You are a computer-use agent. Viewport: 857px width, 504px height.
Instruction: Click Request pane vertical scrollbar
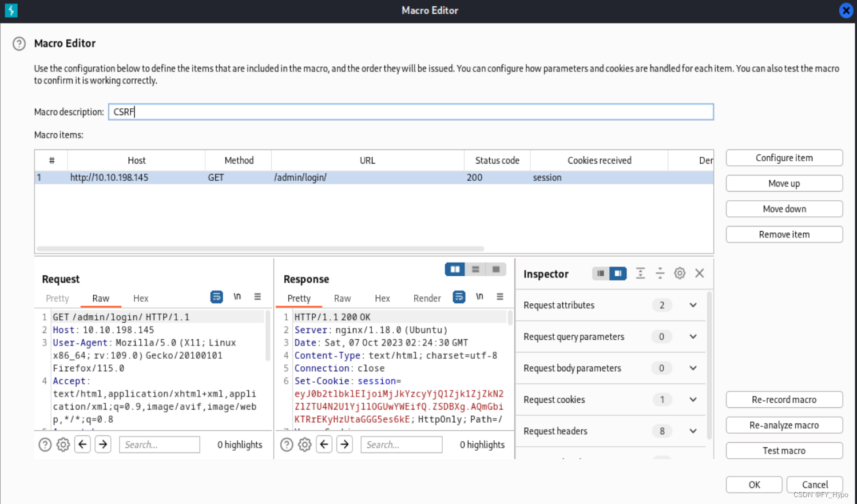(x=267, y=336)
